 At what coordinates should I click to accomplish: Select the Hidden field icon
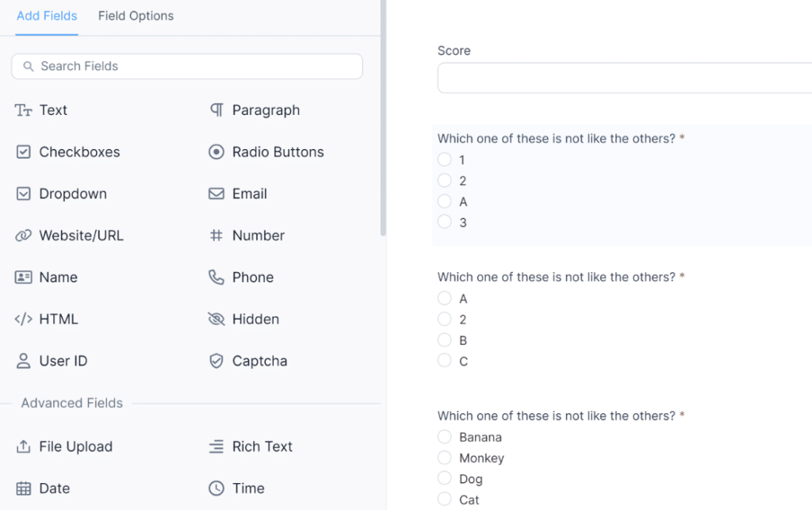(x=216, y=319)
